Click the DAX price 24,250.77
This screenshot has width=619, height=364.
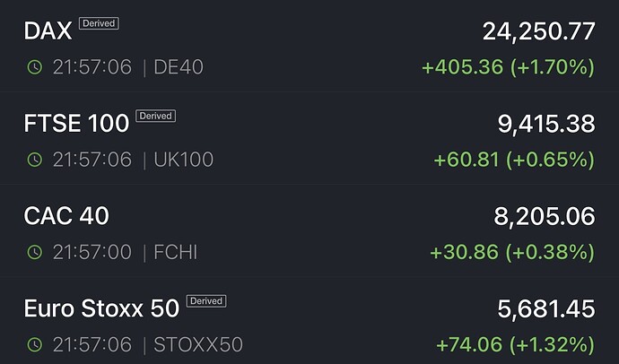point(538,31)
